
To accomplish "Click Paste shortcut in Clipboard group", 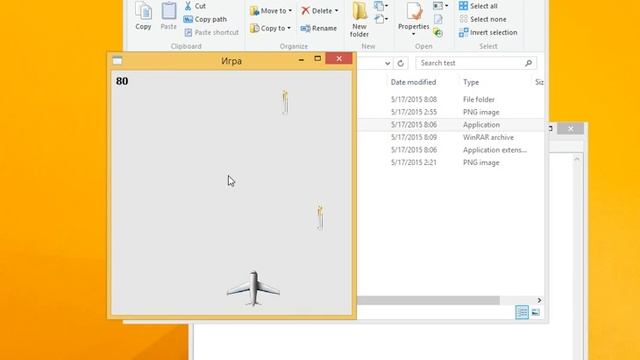I will 211,32.
